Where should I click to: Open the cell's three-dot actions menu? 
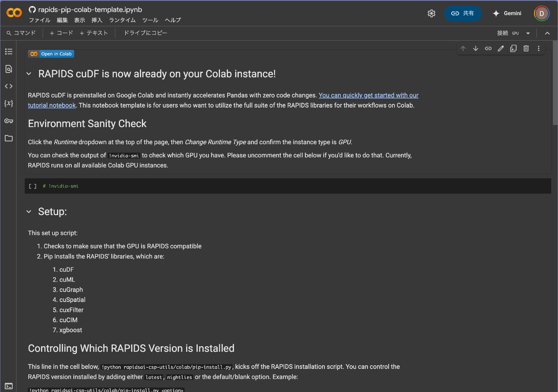[539, 48]
